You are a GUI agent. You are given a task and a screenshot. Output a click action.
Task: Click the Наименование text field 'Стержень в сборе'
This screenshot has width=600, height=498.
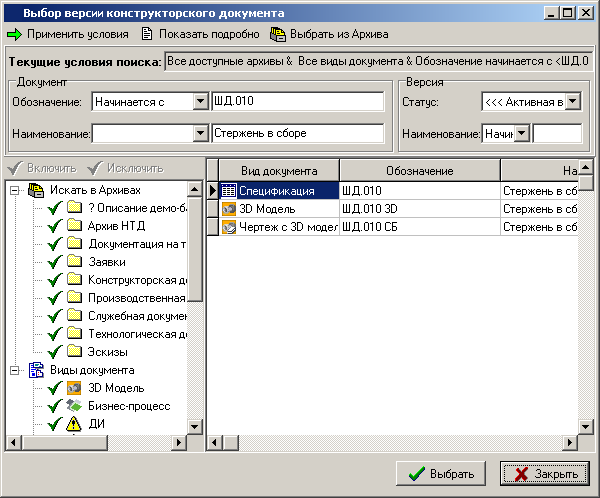pyautogui.click(x=298, y=134)
